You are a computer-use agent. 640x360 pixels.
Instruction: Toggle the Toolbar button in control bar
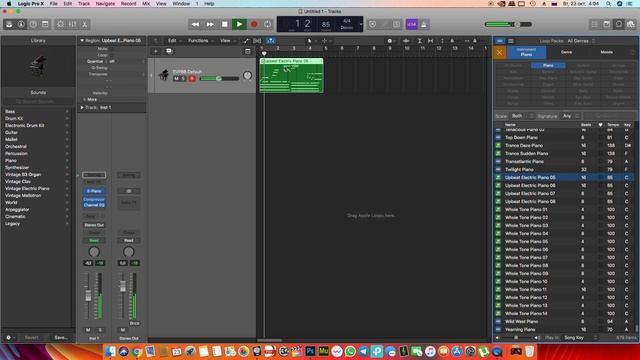click(x=45, y=24)
